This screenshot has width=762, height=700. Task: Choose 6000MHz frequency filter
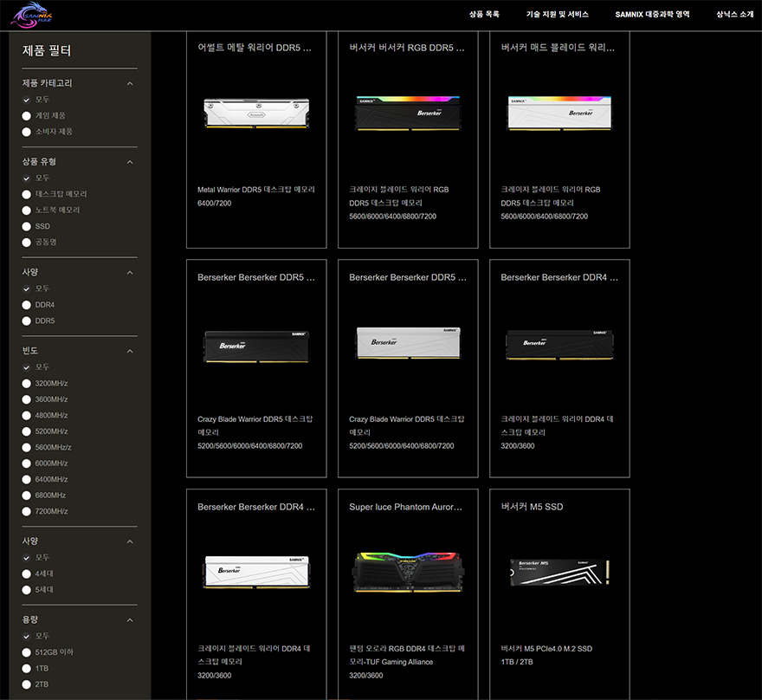click(26, 463)
